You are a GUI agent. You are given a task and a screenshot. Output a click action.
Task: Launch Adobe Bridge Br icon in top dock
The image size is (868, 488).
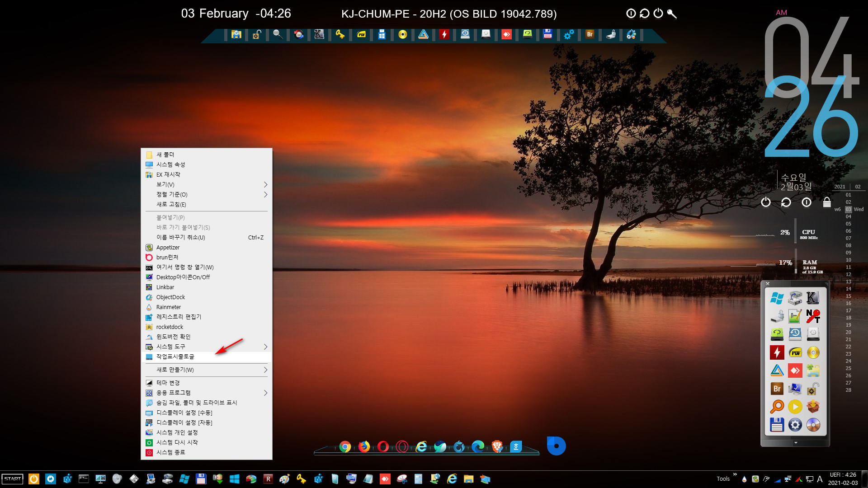(590, 34)
